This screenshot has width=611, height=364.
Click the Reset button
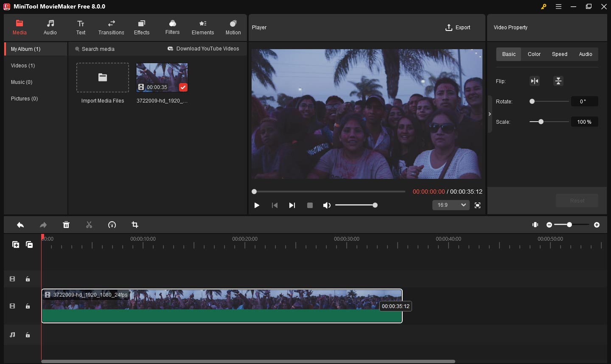577,200
